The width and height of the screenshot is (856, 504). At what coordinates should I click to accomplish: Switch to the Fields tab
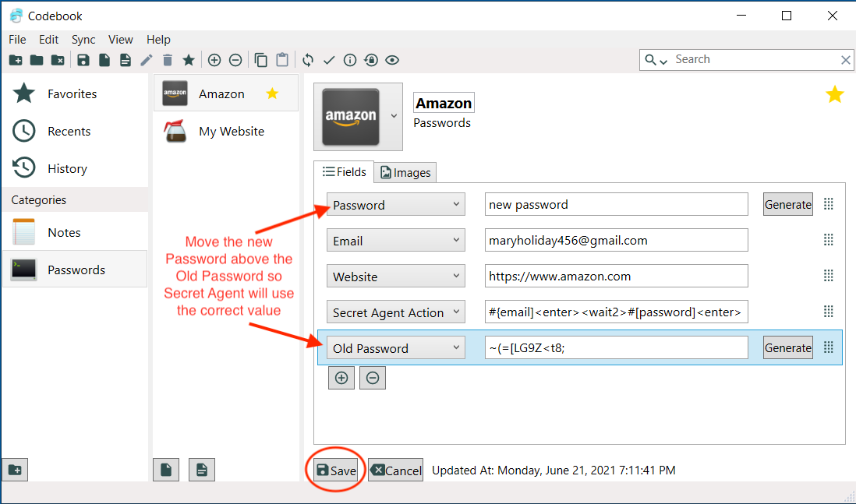point(344,172)
